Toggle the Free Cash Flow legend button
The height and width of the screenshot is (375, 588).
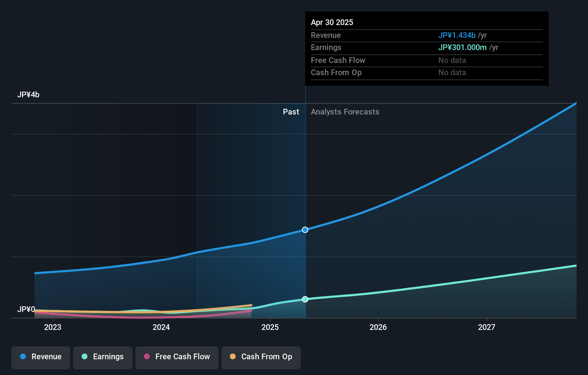click(x=177, y=357)
